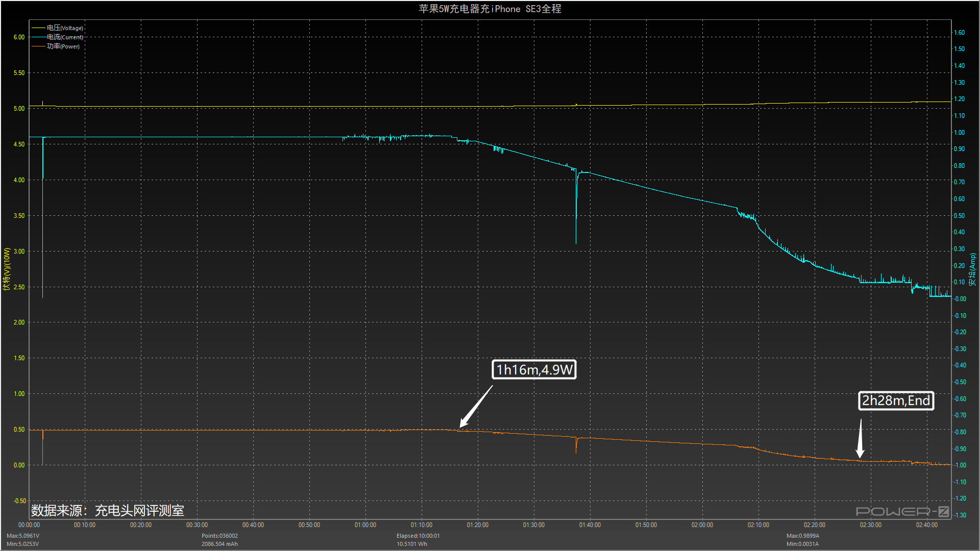Click the 安培(Amp) right axis title

[973, 269]
